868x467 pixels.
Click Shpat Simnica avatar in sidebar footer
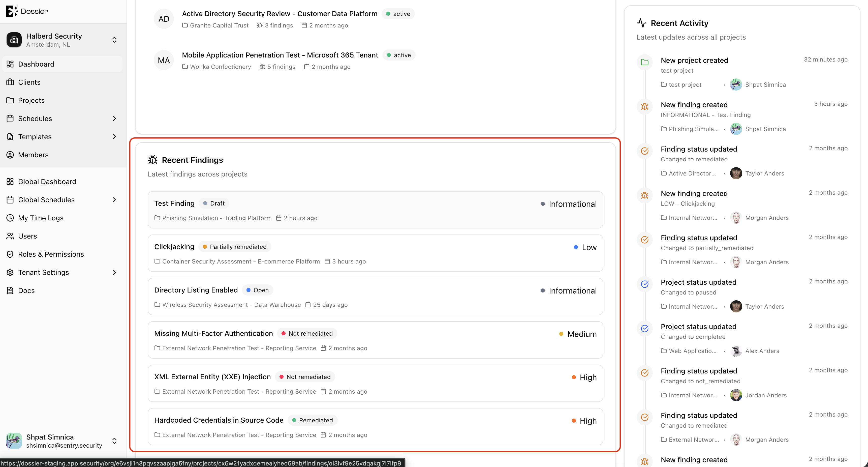click(14, 441)
